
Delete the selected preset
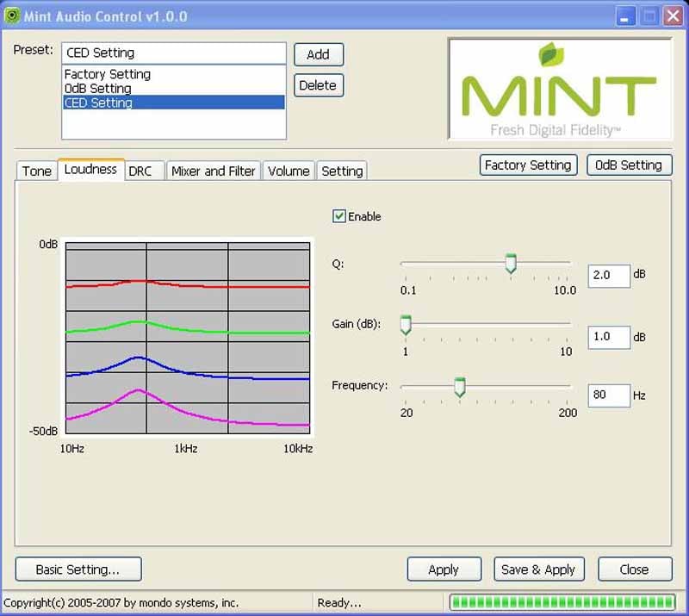tap(318, 85)
